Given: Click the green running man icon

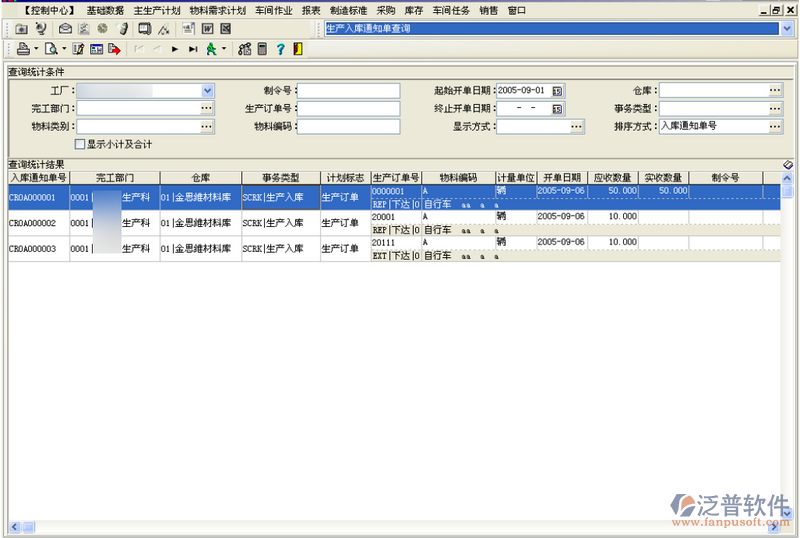Looking at the screenshot, I should (x=211, y=48).
